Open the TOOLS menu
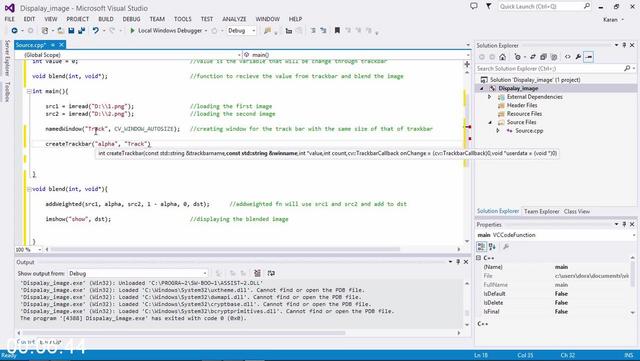The width and height of the screenshot is (640, 361). coord(182,19)
